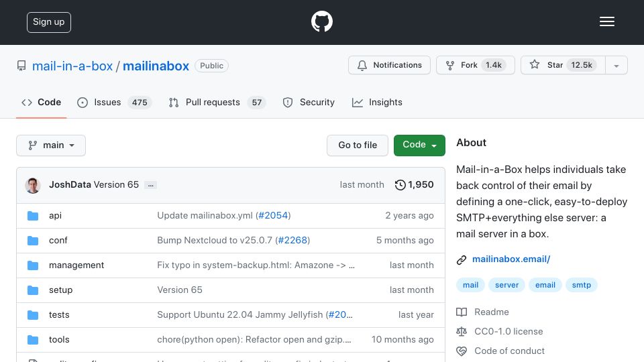644x362 pixels.
Task: Click the JoshData author name
Action: click(70, 185)
